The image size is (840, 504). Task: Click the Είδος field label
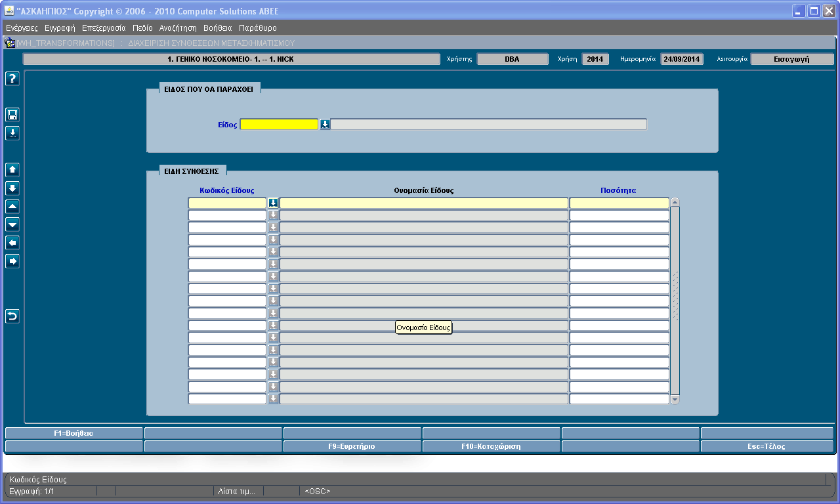(227, 124)
